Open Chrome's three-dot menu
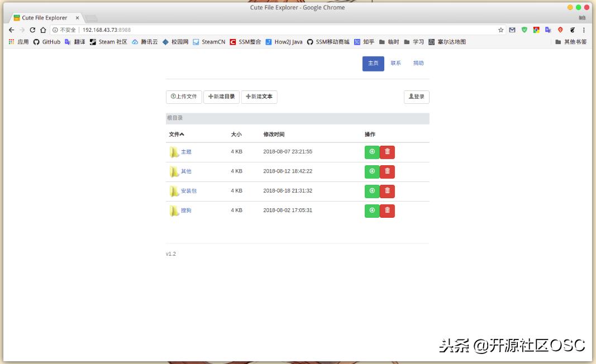This screenshot has height=364, width=596. 584,30
